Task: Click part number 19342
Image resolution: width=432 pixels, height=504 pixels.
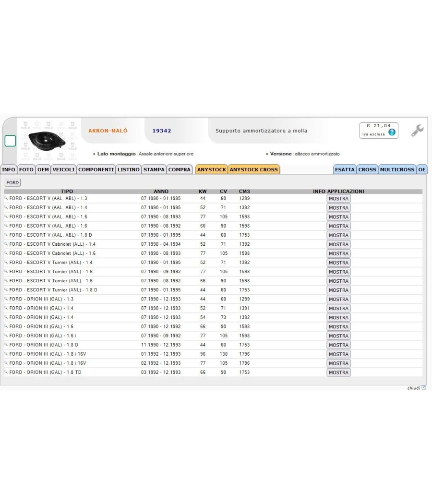Action: point(162,131)
